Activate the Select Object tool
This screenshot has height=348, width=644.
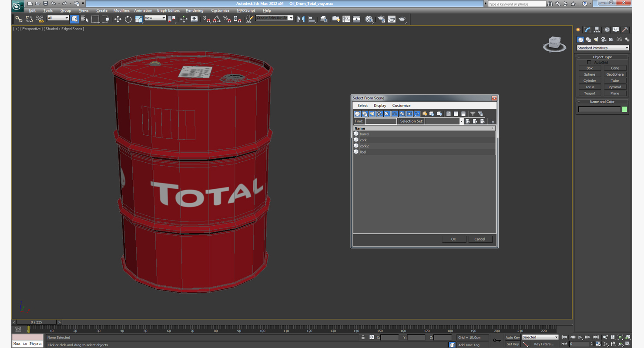tap(74, 19)
